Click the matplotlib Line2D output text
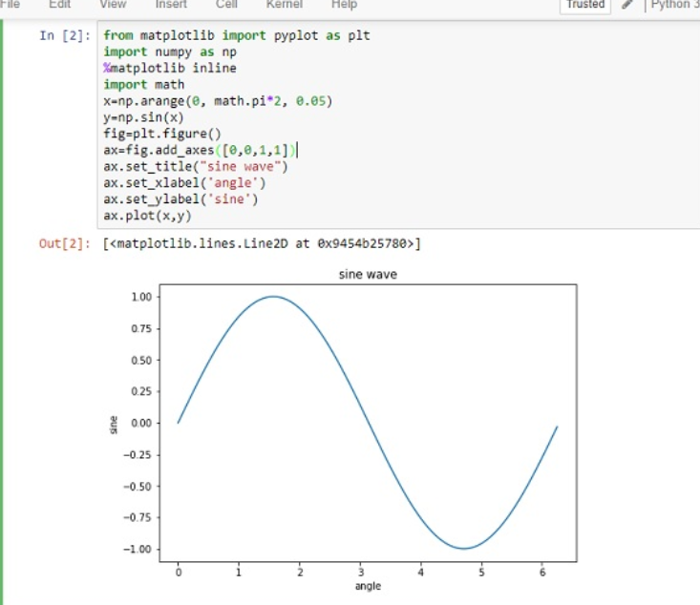The height and width of the screenshot is (605, 700). point(261,243)
